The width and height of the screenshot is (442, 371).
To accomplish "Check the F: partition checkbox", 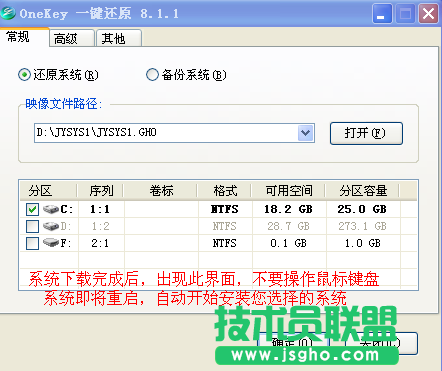I will pos(32,243).
